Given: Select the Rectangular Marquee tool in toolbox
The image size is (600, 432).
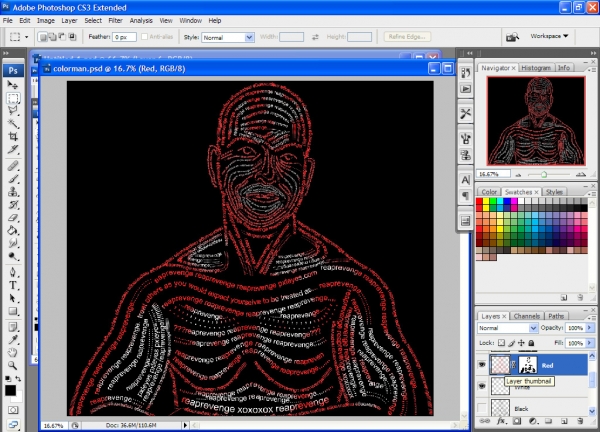Looking at the screenshot, I should [13, 98].
